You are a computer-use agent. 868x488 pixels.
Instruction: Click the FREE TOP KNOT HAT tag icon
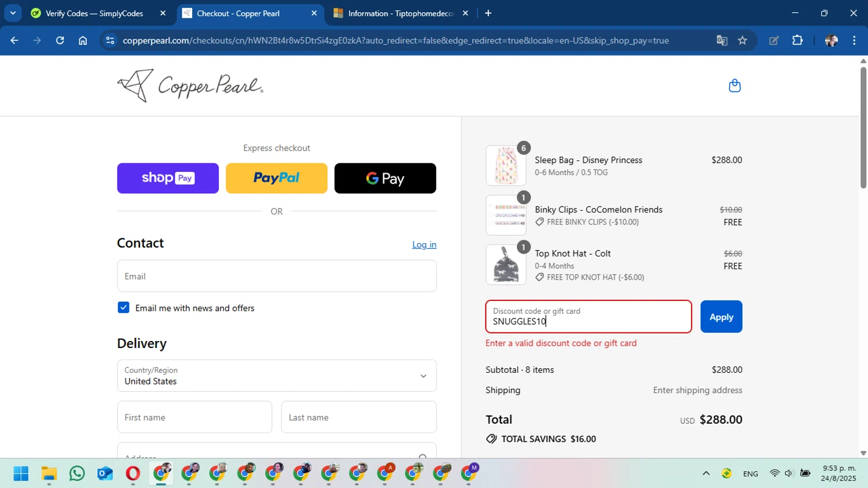point(539,277)
